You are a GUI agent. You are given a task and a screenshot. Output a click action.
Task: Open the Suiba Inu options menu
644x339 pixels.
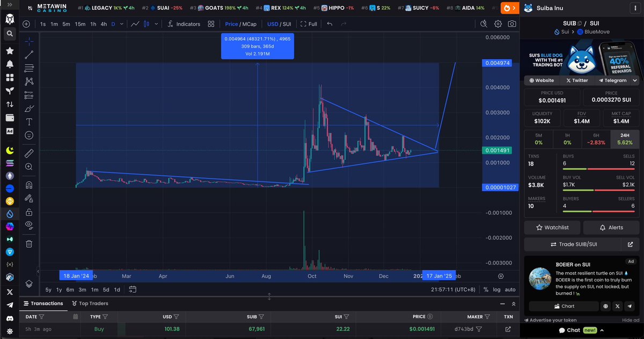pos(635,8)
